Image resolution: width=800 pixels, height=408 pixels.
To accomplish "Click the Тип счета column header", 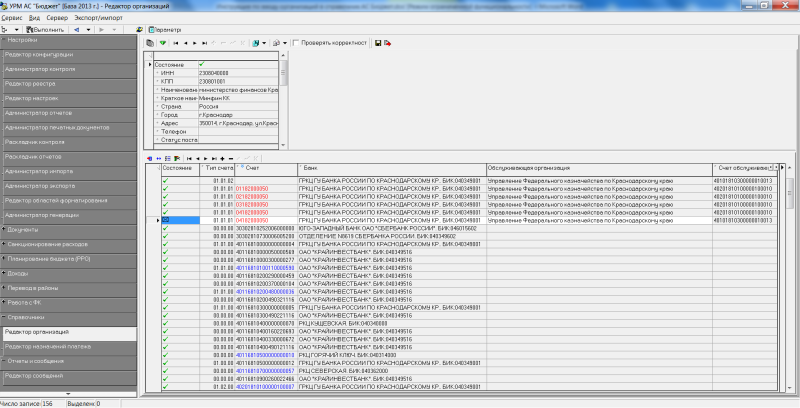I will (x=217, y=168).
